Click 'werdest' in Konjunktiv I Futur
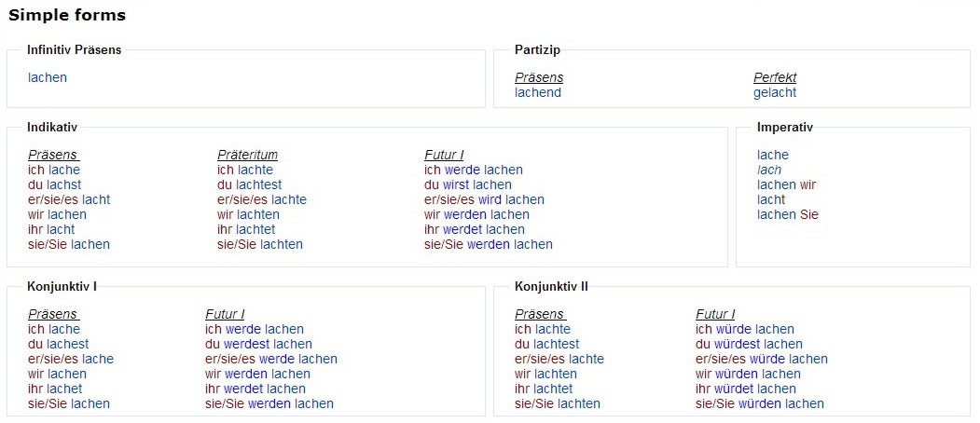The width and height of the screenshot is (980, 423). pos(246,345)
